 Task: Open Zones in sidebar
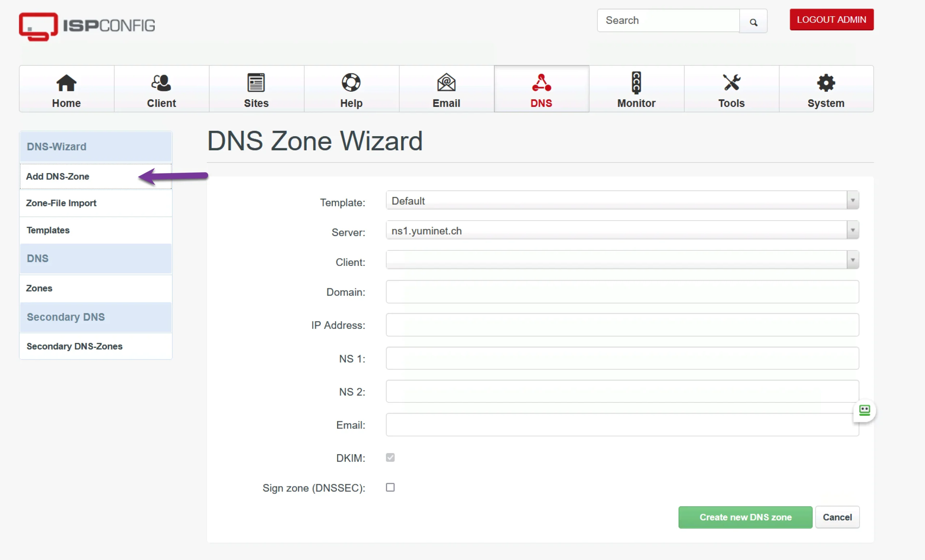96,288
